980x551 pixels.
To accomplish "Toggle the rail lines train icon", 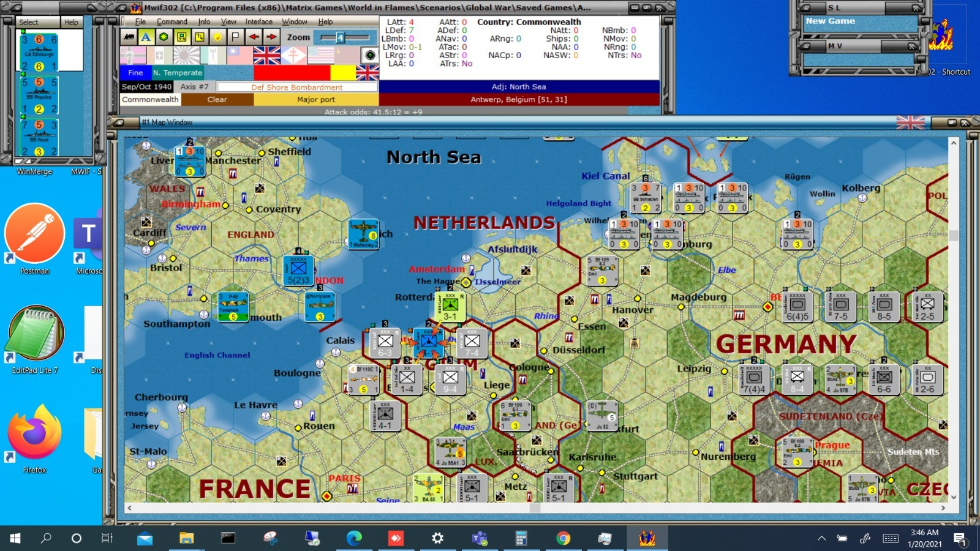I will tap(129, 37).
